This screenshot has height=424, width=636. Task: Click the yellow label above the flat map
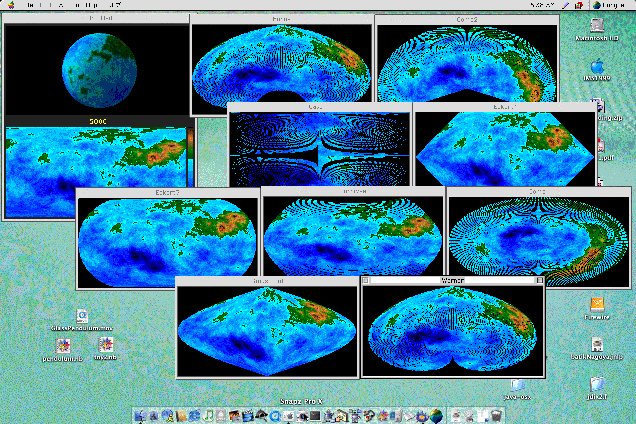[98, 121]
